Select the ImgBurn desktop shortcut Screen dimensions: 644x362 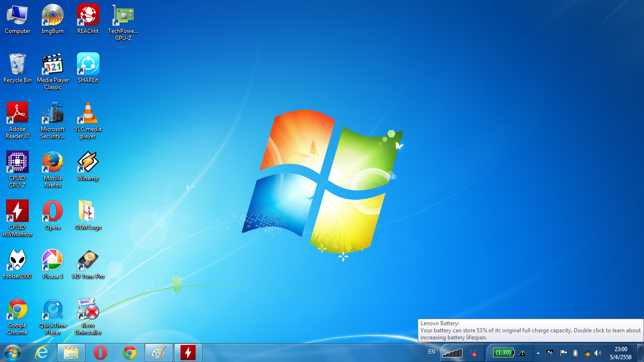click(53, 19)
